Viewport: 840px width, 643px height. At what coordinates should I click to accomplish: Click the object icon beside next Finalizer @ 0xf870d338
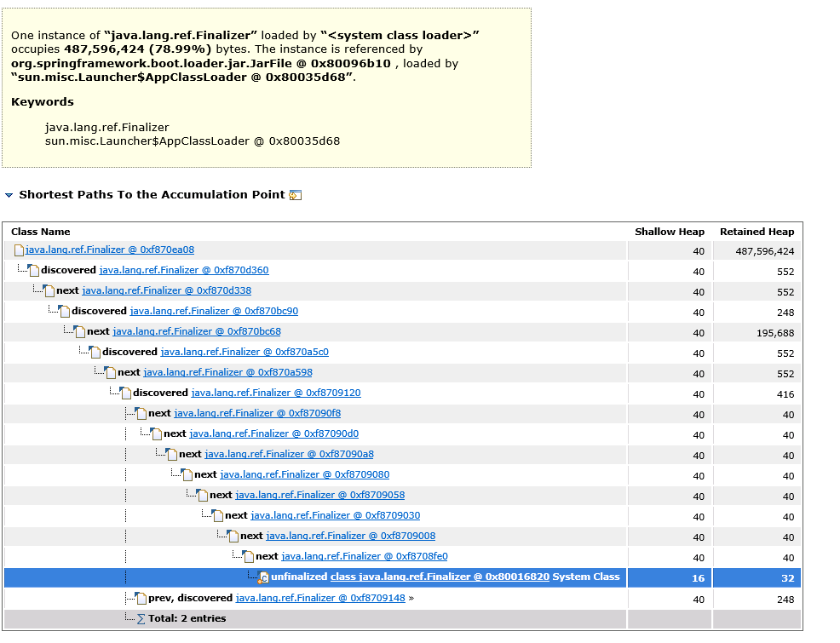point(49,290)
